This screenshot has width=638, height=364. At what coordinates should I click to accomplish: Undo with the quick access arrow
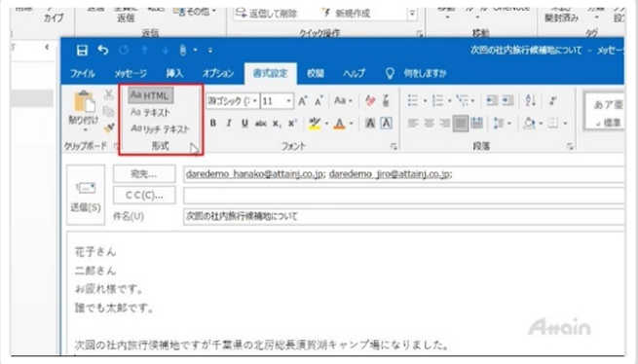tap(103, 51)
